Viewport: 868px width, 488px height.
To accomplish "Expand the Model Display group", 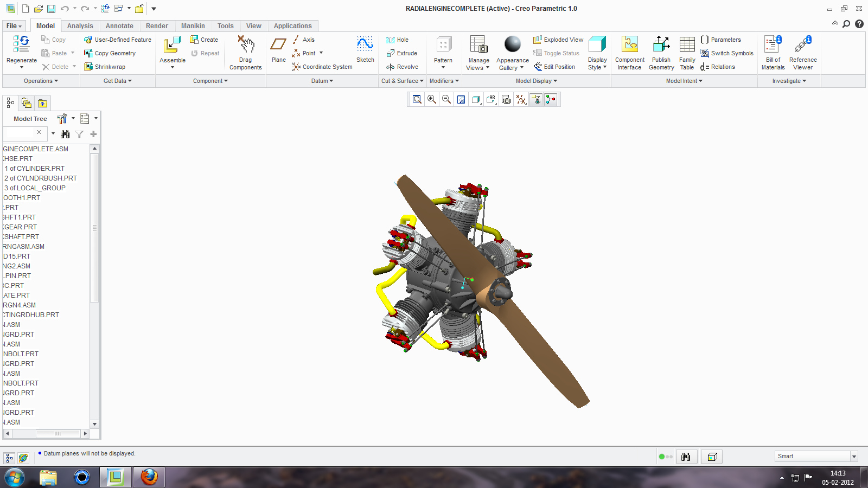I will click(x=537, y=81).
